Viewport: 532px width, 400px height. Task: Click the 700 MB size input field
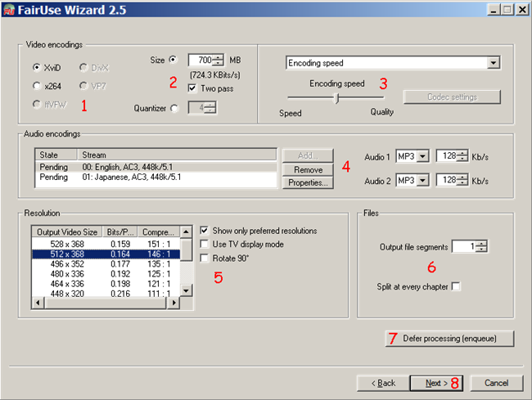pyautogui.click(x=201, y=61)
